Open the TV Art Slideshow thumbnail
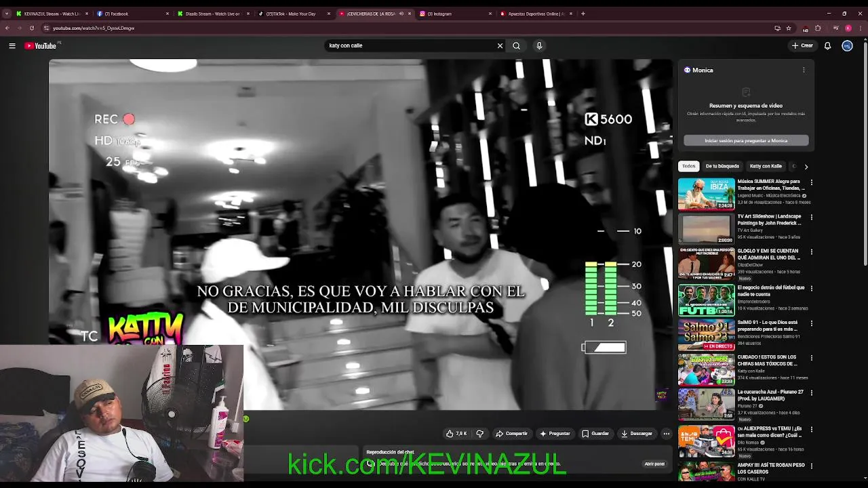The height and width of the screenshot is (488, 868). pos(707,228)
